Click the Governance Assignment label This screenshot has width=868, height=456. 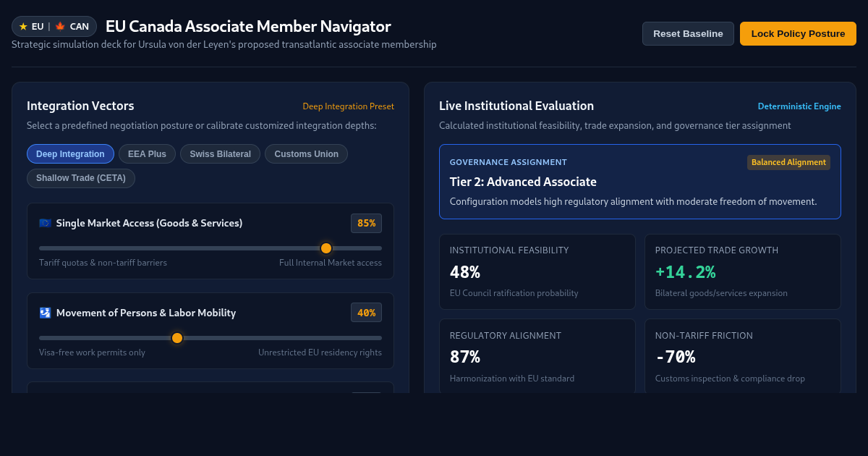coord(509,162)
